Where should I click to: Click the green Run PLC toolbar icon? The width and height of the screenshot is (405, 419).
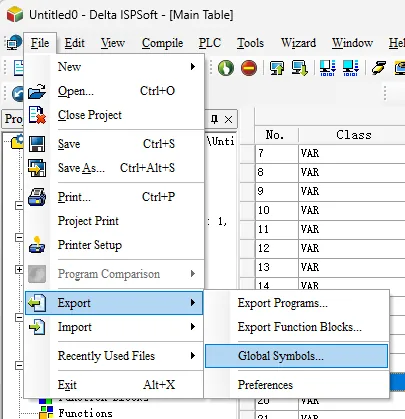pos(226,68)
